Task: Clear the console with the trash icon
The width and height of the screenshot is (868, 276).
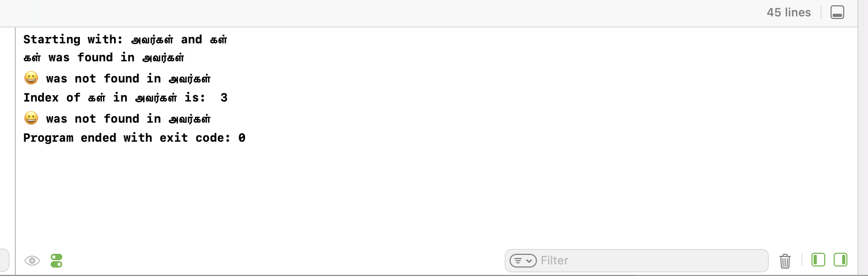Action: pyautogui.click(x=785, y=261)
